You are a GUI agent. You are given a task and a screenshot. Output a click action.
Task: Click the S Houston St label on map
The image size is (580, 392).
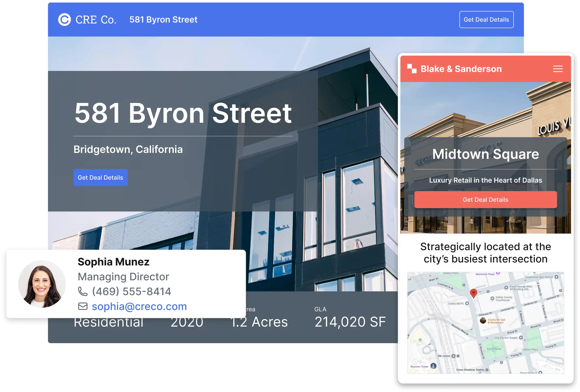coord(481,351)
